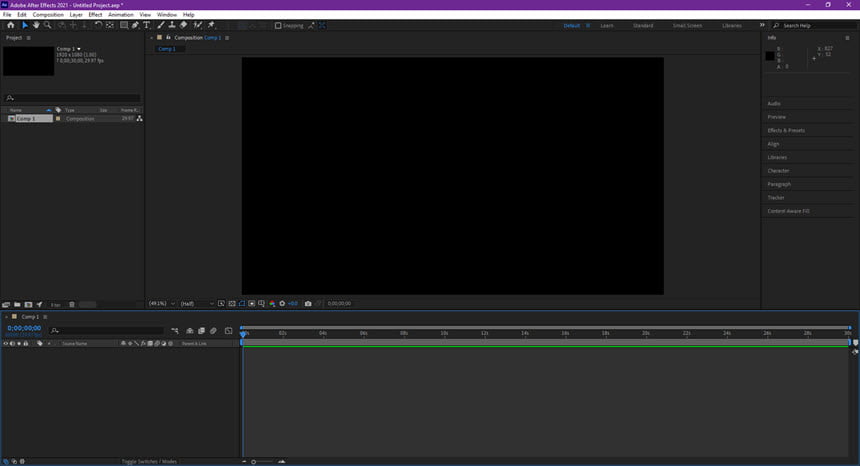
Task: Create a new composition from Project panel footer
Action: pyautogui.click(x=28, y=304)
